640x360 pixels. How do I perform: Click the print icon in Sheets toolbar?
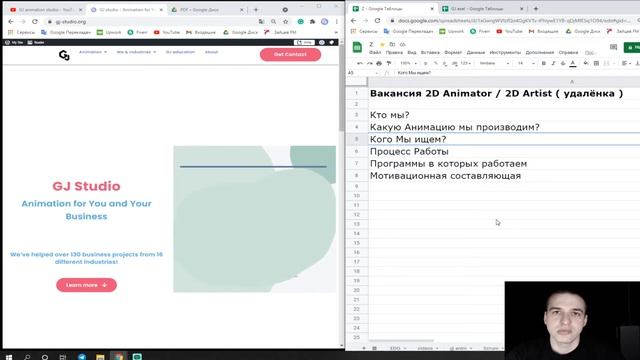coord(379,63)
